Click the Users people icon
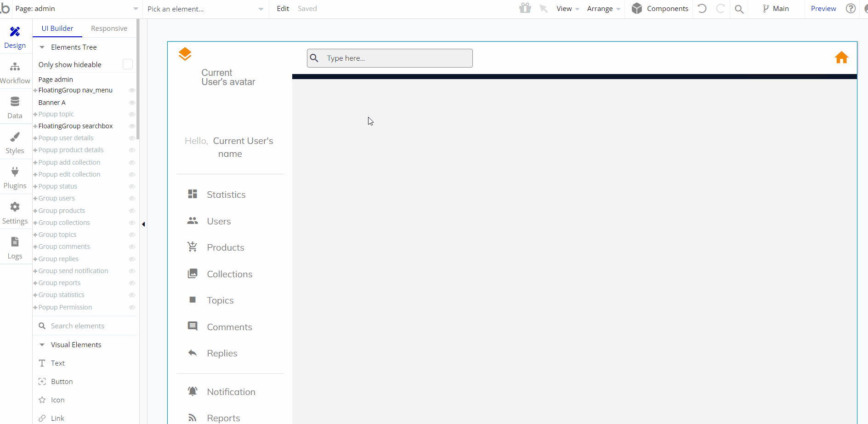 click(x=193, y=221)
